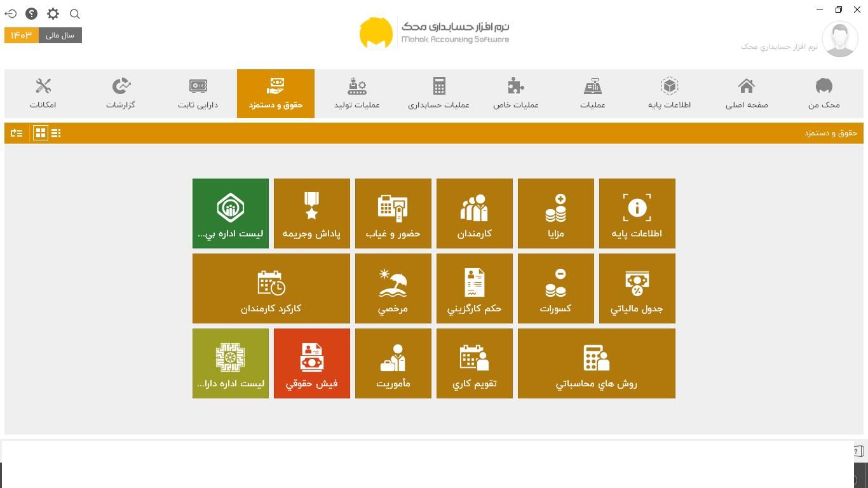This screenshot has width=868, height=488.
Task: Click the user profile avatar
Action: click(x=840, y=39)
